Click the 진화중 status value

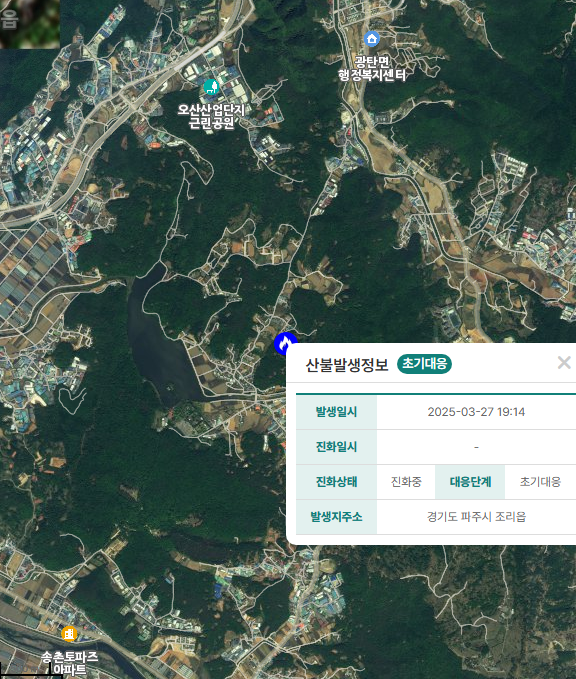[x=406, y=482]
